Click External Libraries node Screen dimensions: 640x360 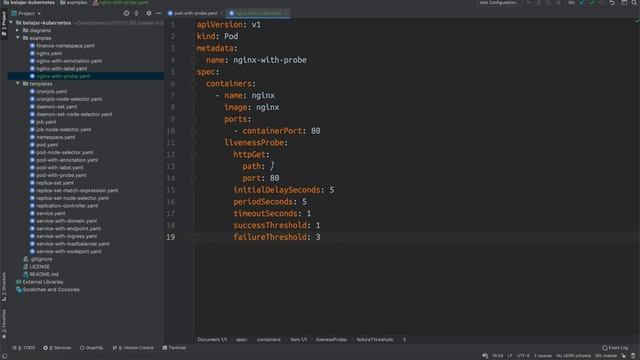tap(42, 282)
